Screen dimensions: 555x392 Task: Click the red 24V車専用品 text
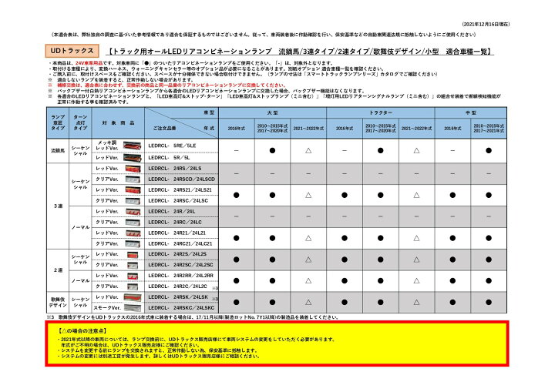pyautogui.click(x=89, y=63)
